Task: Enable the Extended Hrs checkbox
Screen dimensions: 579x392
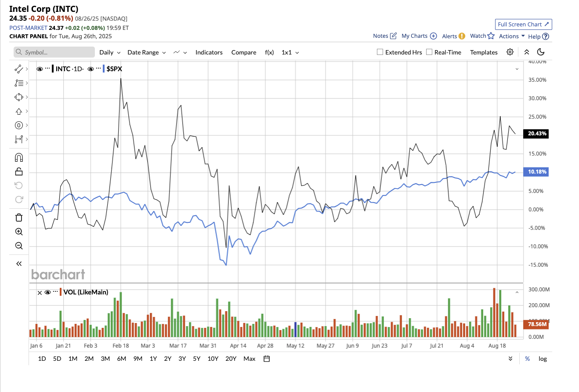Action: [x=380, y=52]
